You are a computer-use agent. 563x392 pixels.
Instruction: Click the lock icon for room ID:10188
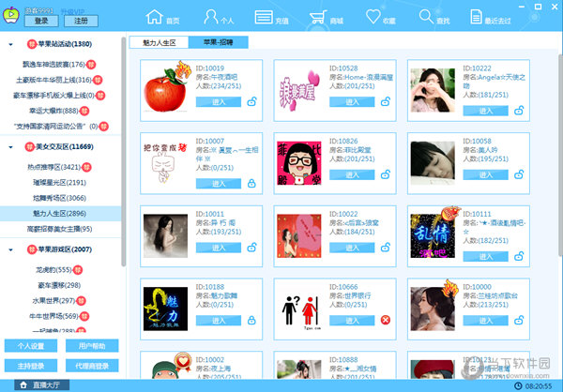pos(251,320)
